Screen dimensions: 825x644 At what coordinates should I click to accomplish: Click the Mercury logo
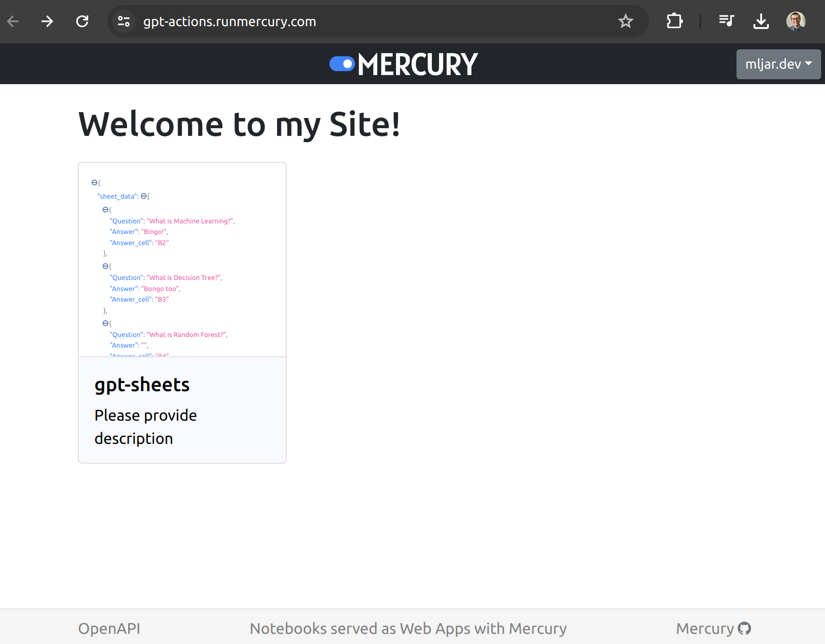tap(403, 63)
